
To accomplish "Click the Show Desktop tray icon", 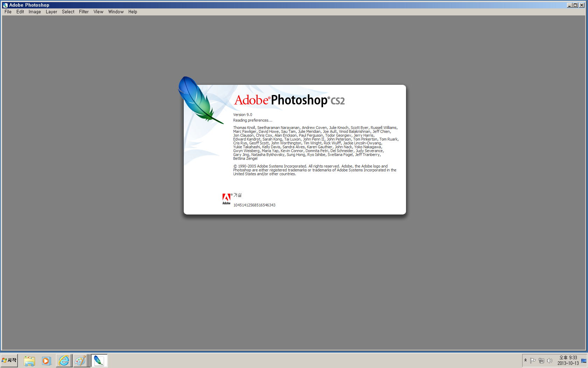I will [x=584, y=361].
